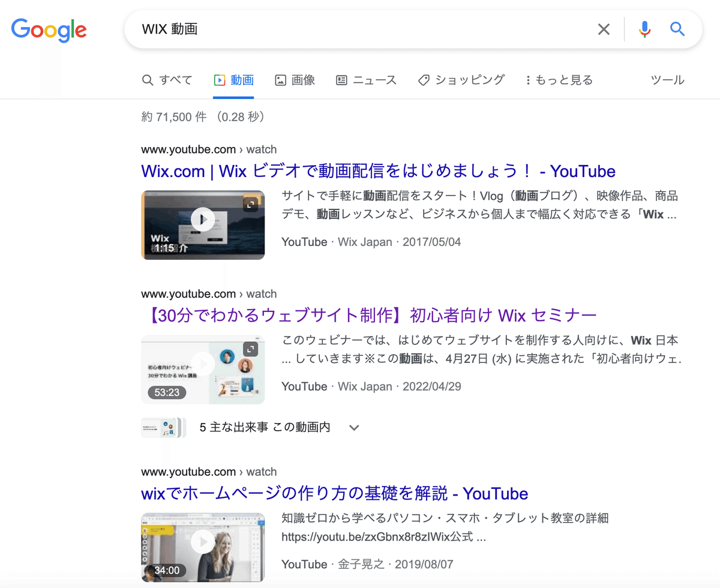The width and height of the screenshot is (720, 588).
Task: Open the 画像 tab
Action: [x=295, y=80]
